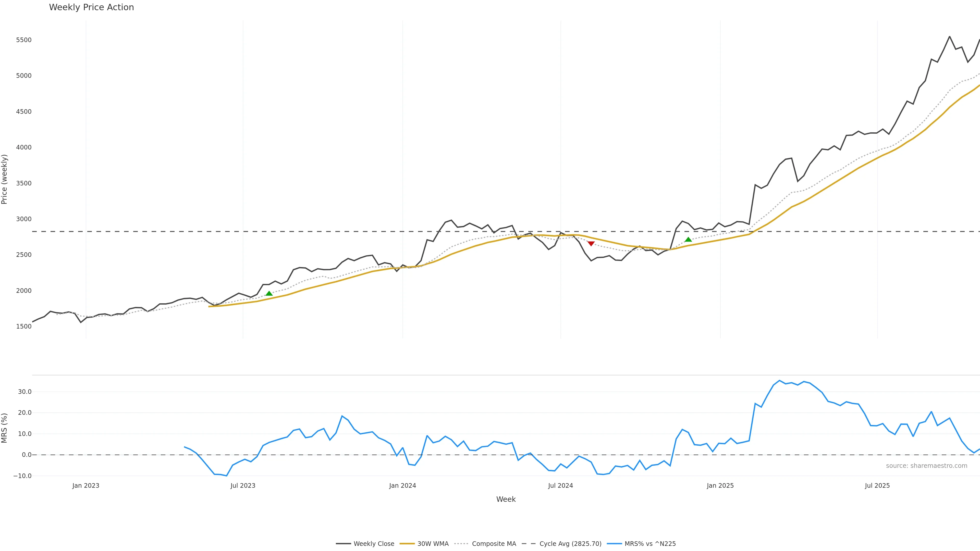The width and height of the screenshot is (980, 551).
Task: Select the Jan 2024 x-axis label
Action: tap(402, 486)
